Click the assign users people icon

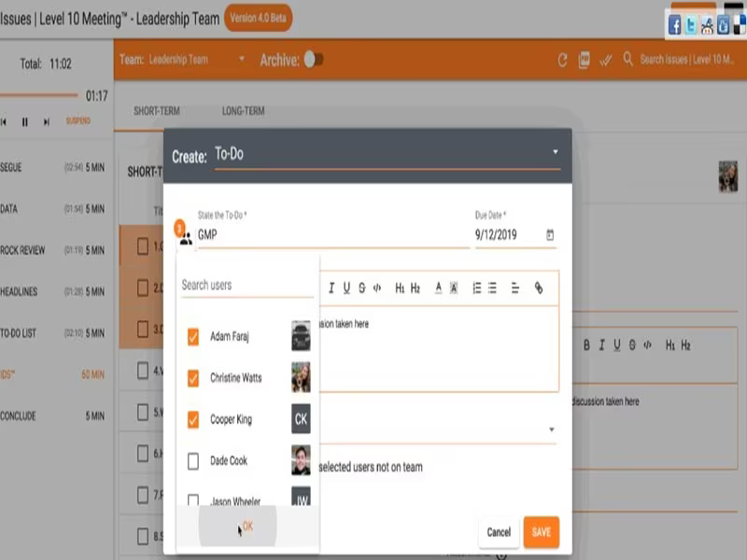point(186,238)
